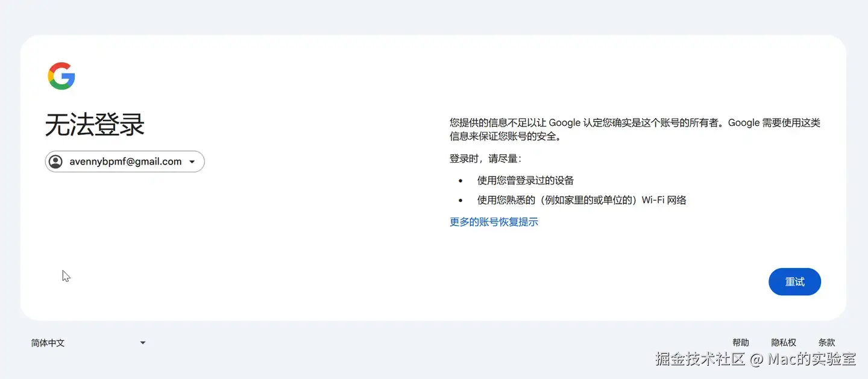Click the Google logo
The width and height of the screenshot is (868, 379).
[x=61, y=76]
